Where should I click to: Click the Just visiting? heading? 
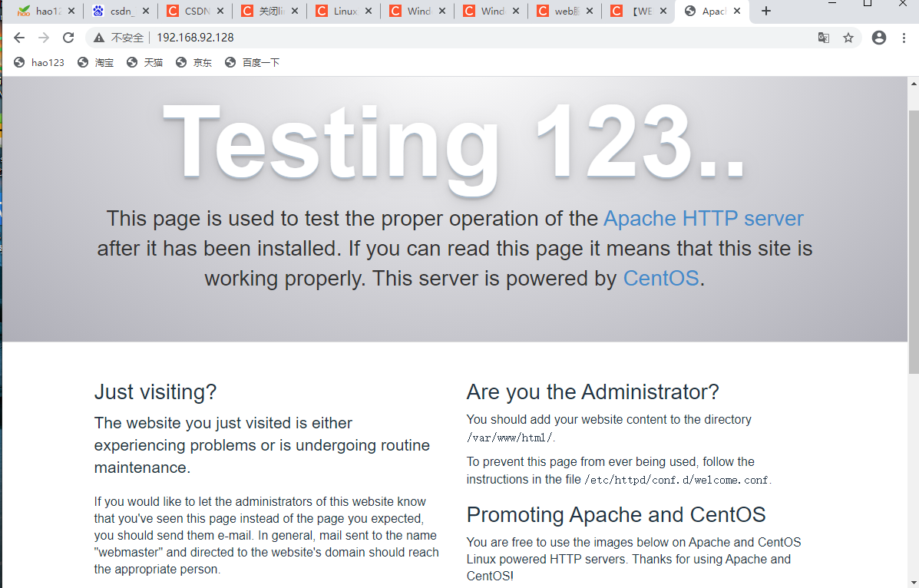coord(155,391)
